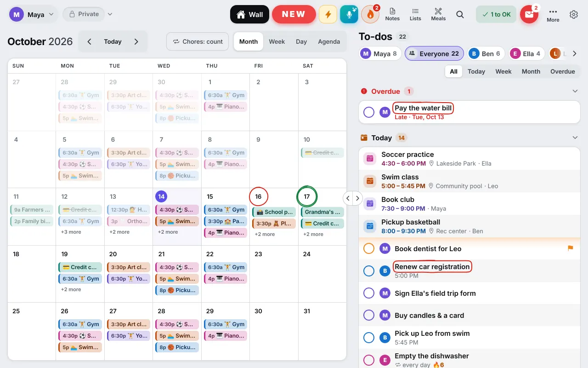The image size is (588, 368).
Task: Check off 'Renew car registration'
Action: point(369,271)
